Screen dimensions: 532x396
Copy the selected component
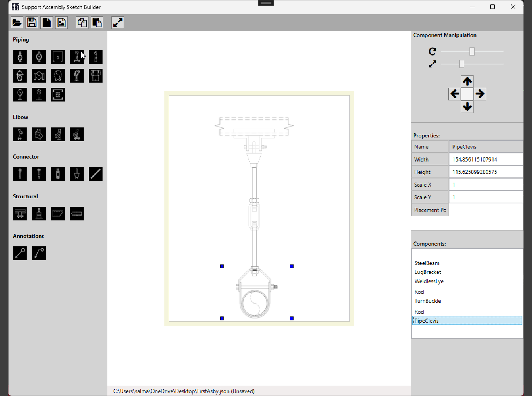point(82,23)
